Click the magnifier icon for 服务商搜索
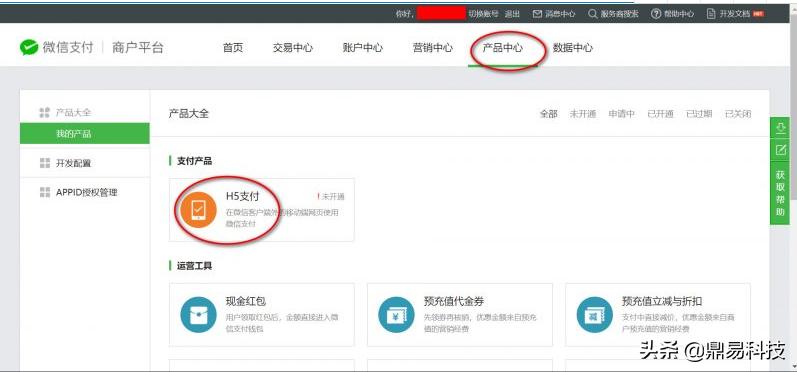Image resolution: width=797 pixels, height=372 pixels. point(593,14)
